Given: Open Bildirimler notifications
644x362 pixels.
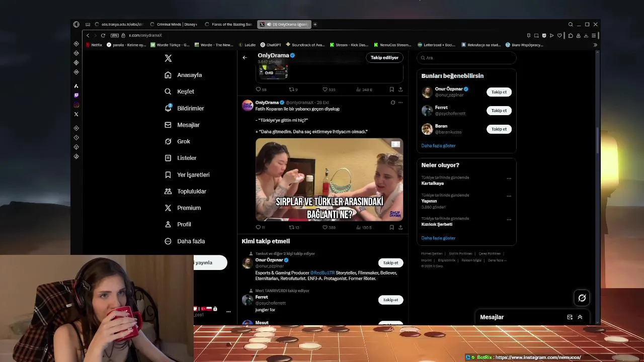Looking at the screenshot, I should pyautogui.click(x=184, y=108).
